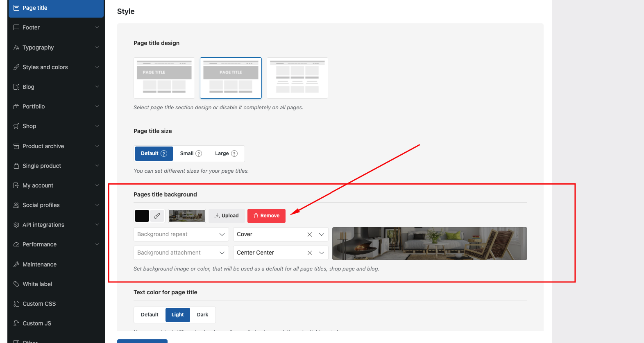Viewport: 644px width, 343px height.
Task: Open Shop settings in sidebar
Action: (56, 126)
